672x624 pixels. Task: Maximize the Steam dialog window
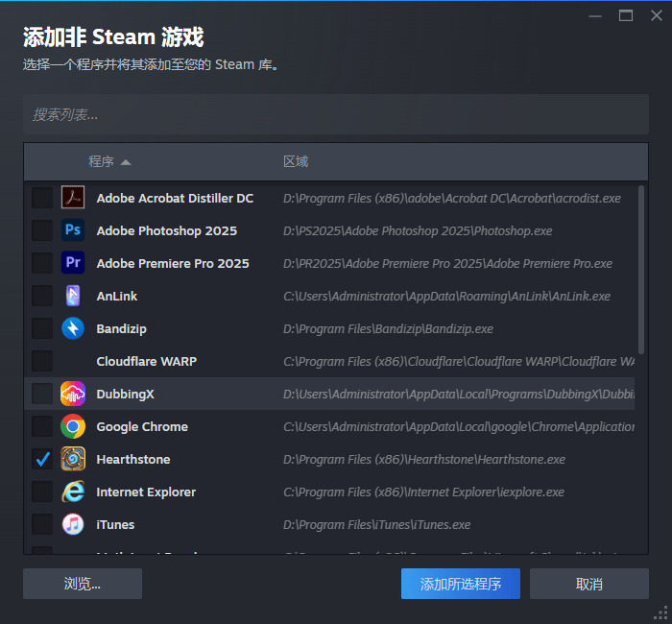[626, 16]
